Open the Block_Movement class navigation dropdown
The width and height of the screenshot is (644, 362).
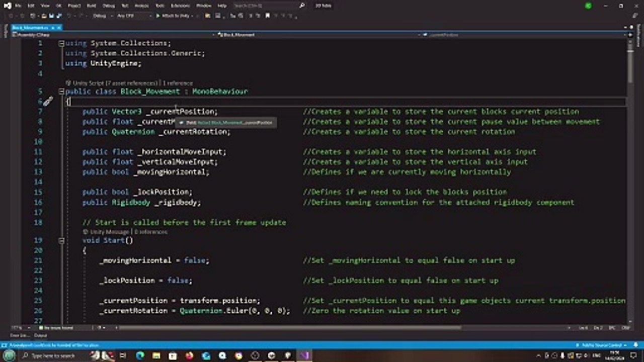pos(319,35)
